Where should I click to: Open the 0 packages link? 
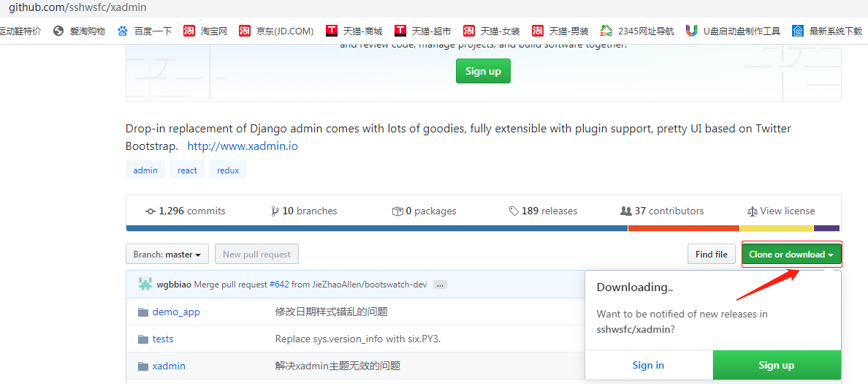424,211
